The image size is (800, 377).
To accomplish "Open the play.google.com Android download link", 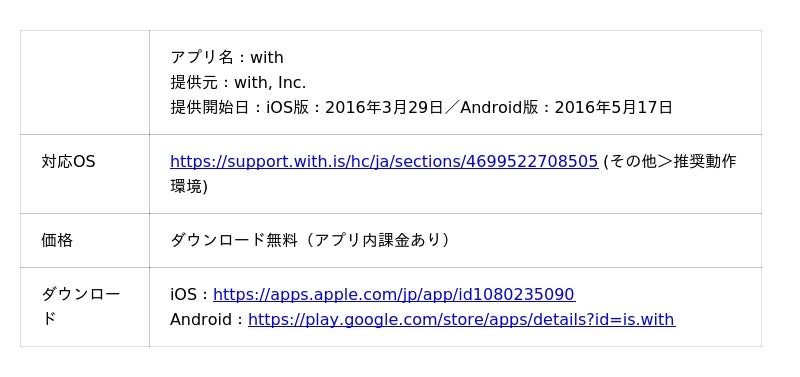I will click(x=462, y=319).
